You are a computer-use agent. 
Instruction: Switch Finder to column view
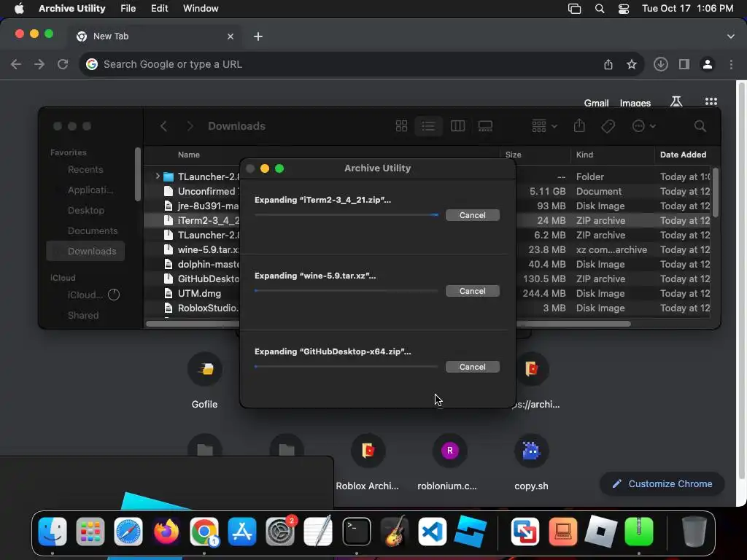(457, 126)
